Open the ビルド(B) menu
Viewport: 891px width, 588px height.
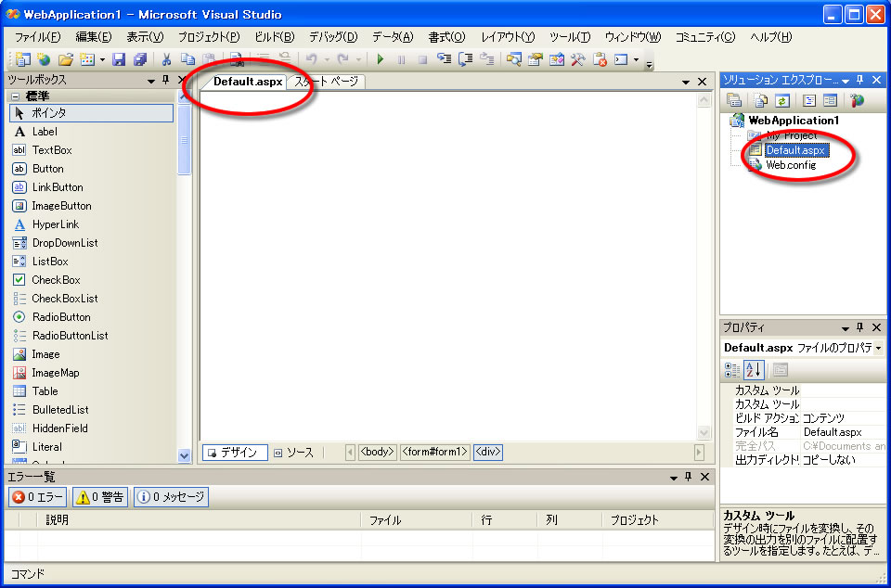[x=274, y=37]
